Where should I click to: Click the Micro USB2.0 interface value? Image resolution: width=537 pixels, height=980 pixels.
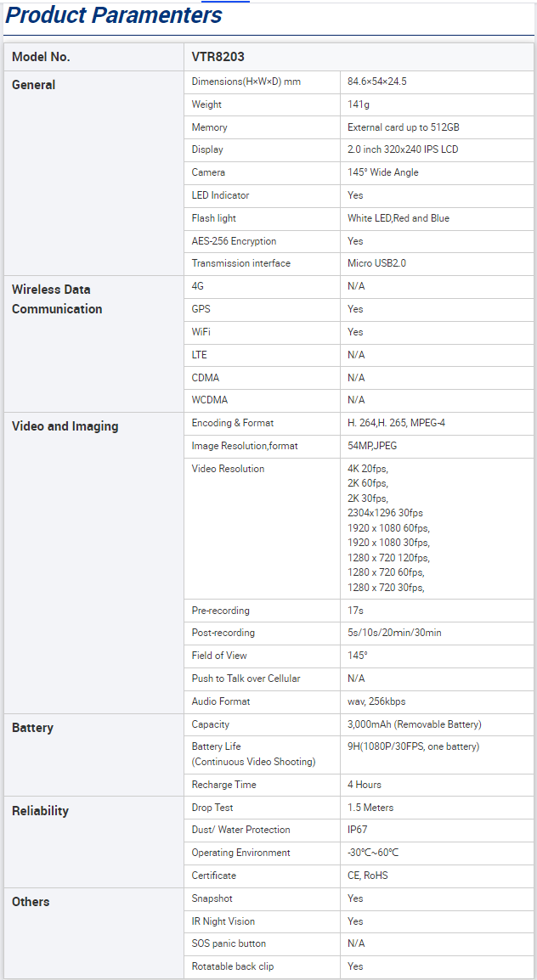click(x=377, y=263)
